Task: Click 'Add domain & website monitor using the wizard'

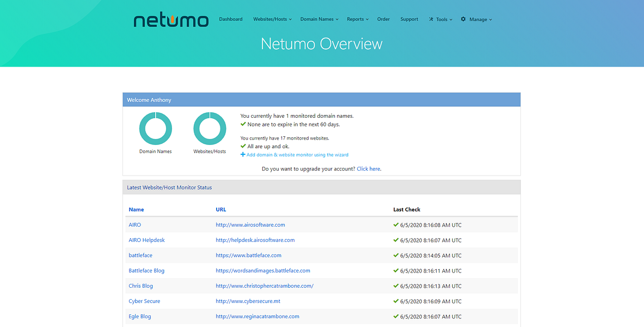Action: 297,155
